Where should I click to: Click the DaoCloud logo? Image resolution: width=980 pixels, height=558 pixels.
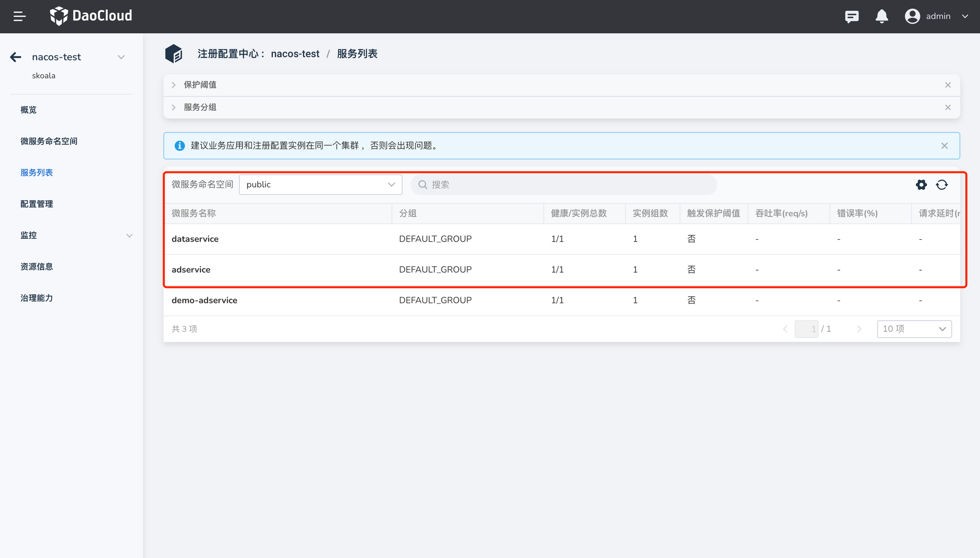click(91, 16)
